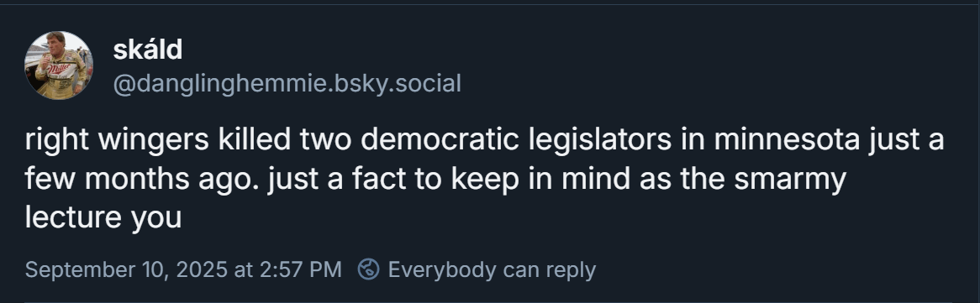This screenshot has height=303, width=980.
Task: Click the post's first line mentioning minnesota
Action: pyautogui.click(x=484, y=140)
